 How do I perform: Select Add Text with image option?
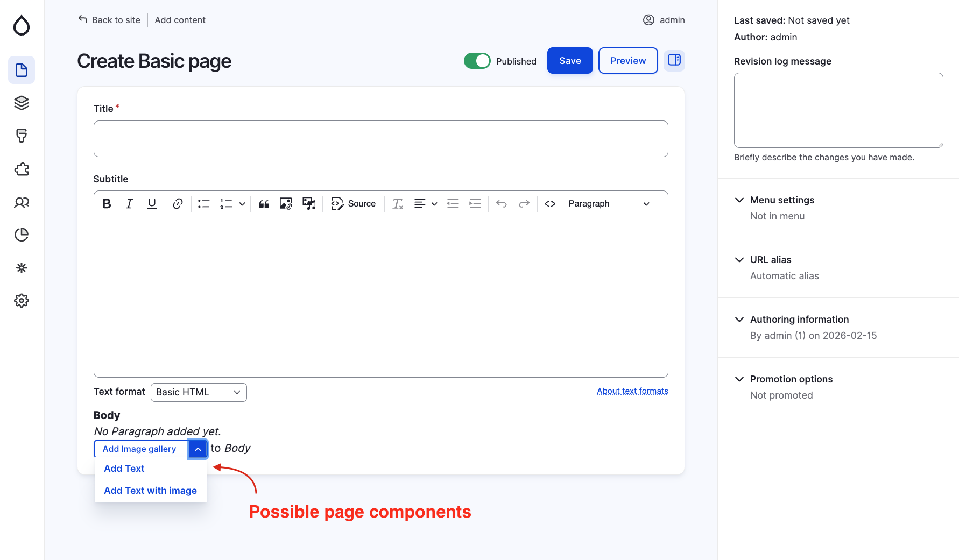point(150,491)
